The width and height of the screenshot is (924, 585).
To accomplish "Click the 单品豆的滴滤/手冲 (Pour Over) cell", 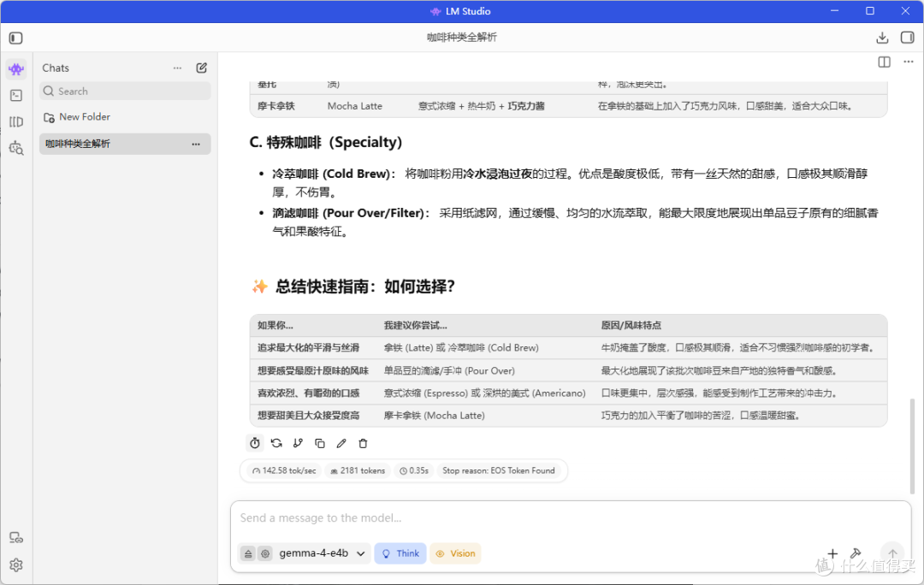I will pyautogui.click(x=449, y=371).
